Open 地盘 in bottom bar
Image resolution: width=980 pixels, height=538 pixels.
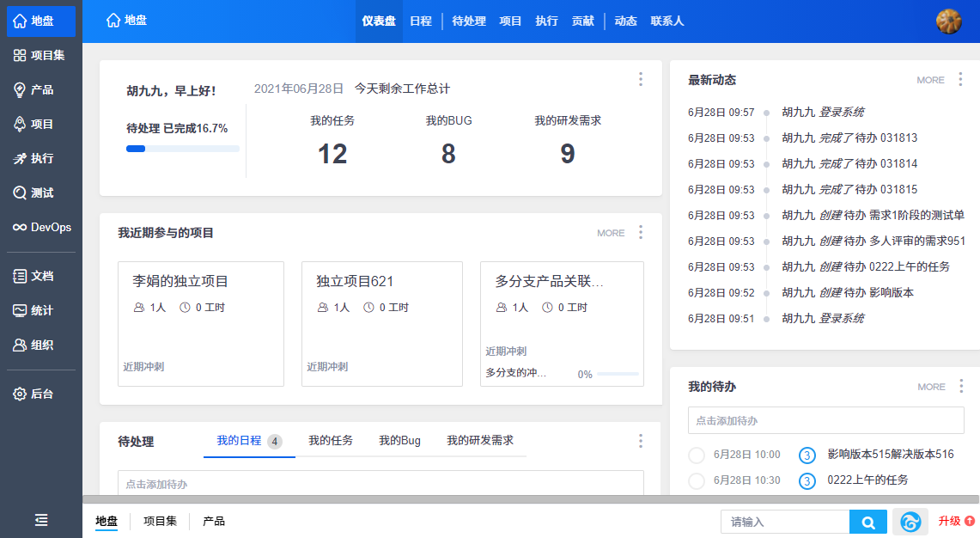pos(107,521)
